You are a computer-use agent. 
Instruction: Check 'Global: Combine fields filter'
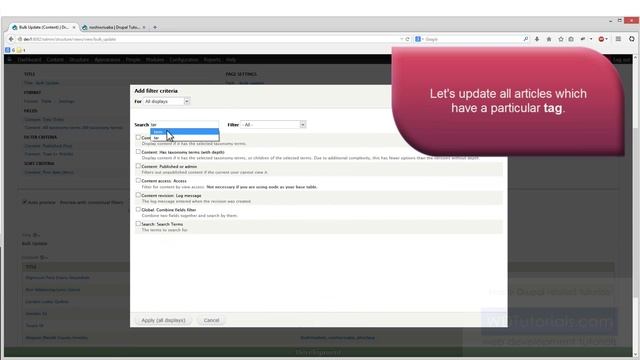(x=138, y=209)
